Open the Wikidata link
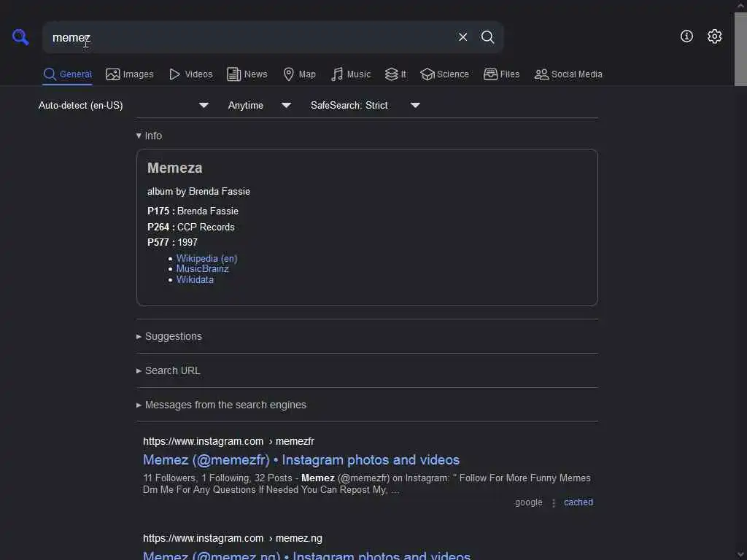This screenshot has height=560, width=747. click(x=195, y=280)
